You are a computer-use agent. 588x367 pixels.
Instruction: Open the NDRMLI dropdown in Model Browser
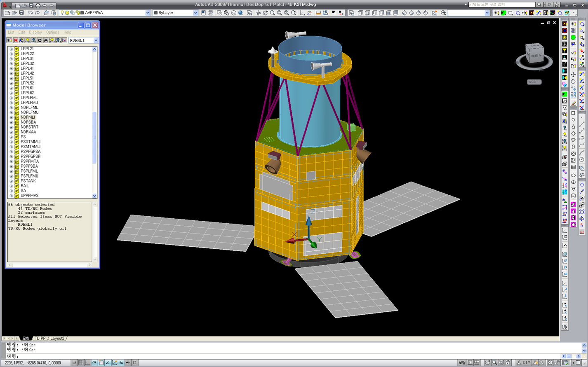tap(96, 40)
